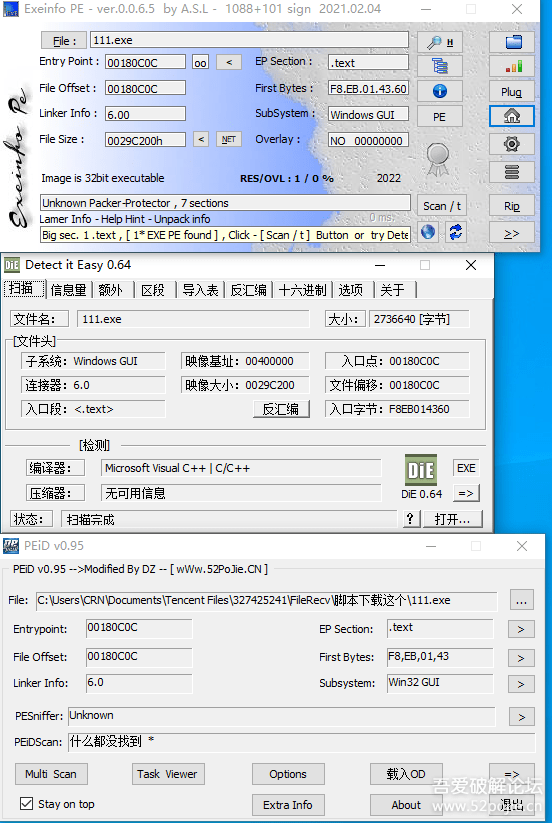Click the PEiDScan result field in PEiD
This screenshot has height=823, width=552.
click(302, 741)
